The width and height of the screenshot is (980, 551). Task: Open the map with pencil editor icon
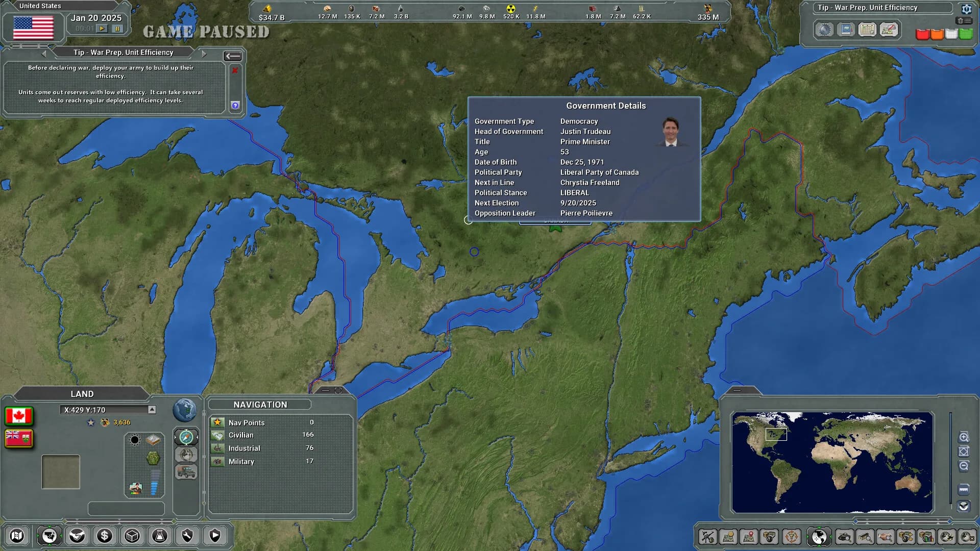(x=889, y=30)
